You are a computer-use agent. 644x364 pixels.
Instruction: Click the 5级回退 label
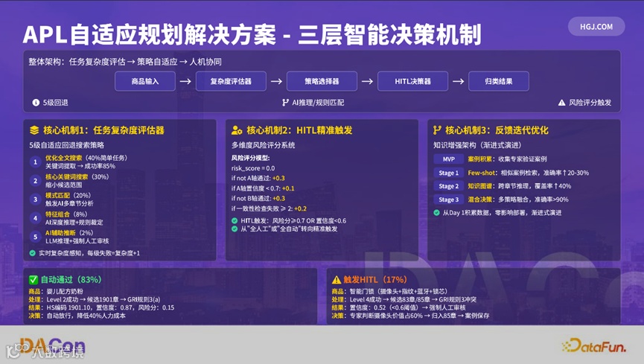point(55,103)
